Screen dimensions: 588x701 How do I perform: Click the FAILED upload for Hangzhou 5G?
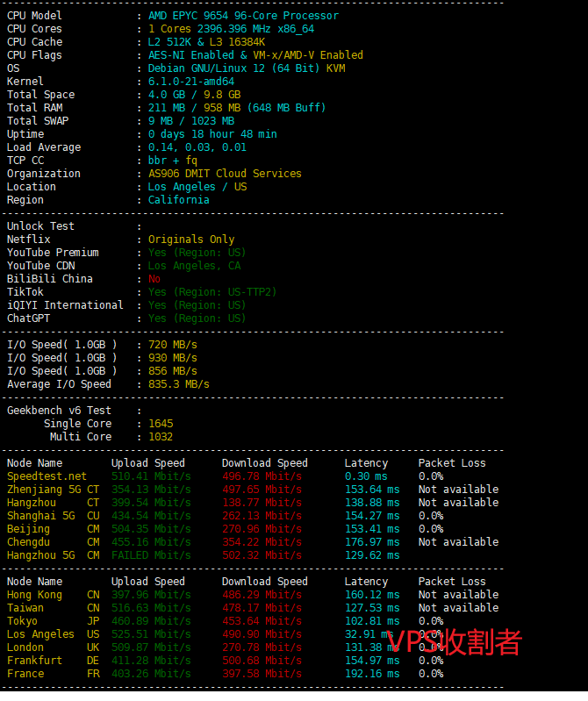tap(130, 555)
